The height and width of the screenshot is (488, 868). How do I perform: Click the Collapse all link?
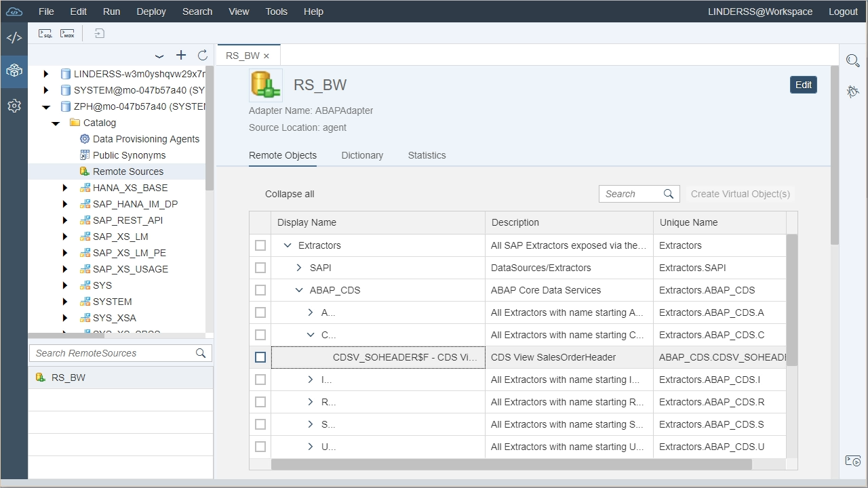(x=290, y=194)
